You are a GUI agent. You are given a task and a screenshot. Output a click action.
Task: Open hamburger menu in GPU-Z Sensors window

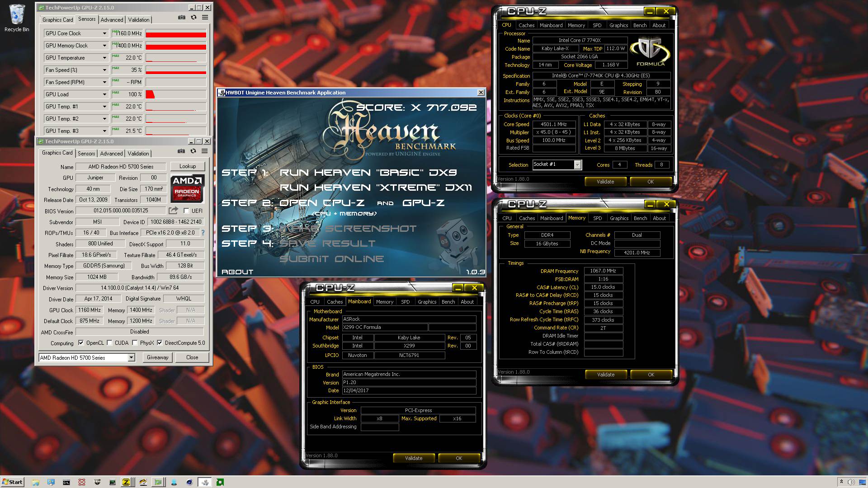coord(205,17)
